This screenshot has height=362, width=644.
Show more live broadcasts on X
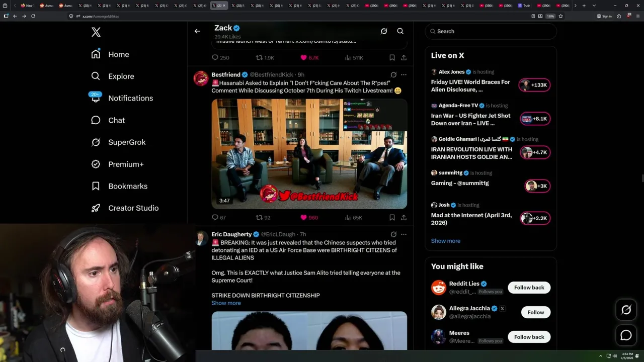coord(446,241)
